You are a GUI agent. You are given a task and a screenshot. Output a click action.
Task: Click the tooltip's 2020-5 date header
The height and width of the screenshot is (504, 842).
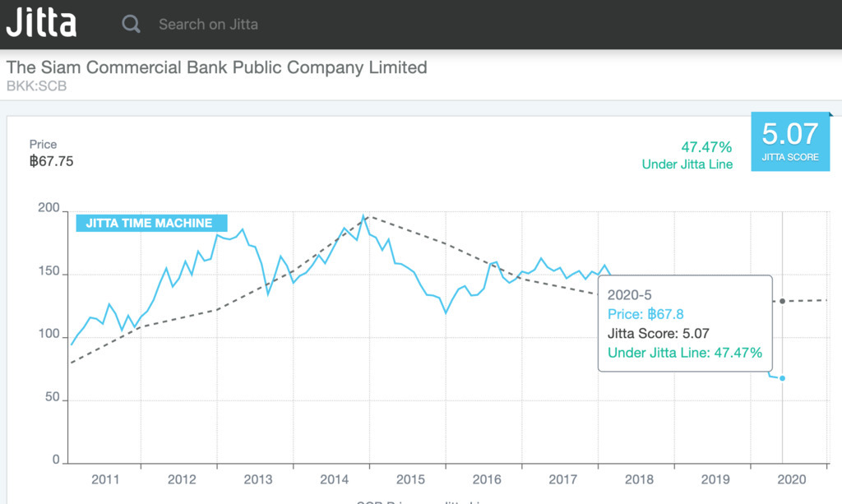pyautogui.click(x=629, y=294)
